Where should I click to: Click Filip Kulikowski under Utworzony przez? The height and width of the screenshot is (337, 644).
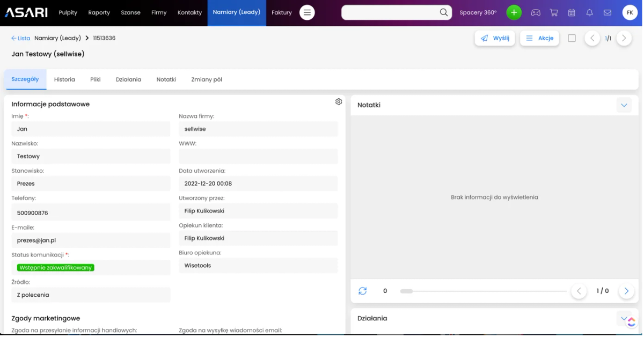pyautogui.click(x=204, y=211)
